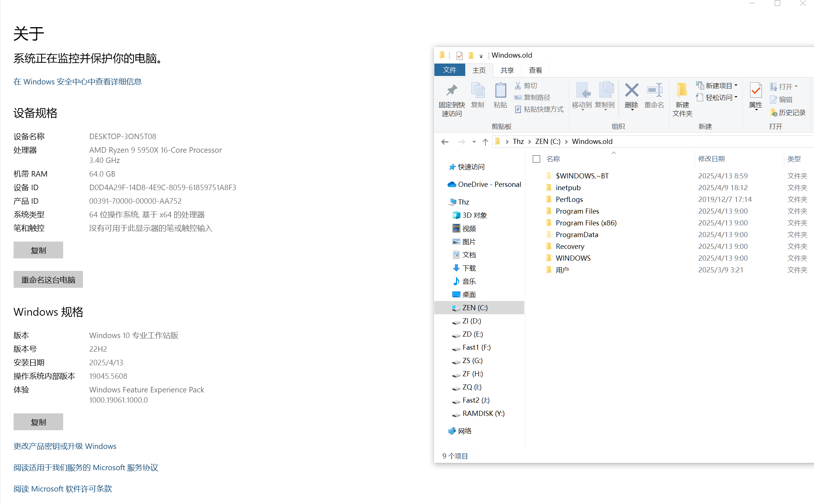The width and height of the screenshot is (814, 504).
Task: Select 网络 Network in navigation pane
Action: [460, 431]
